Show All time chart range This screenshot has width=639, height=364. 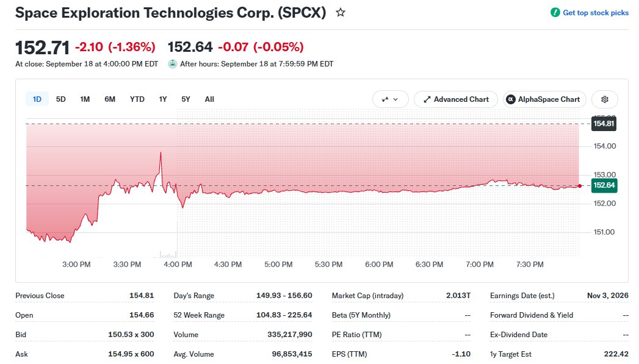coord(209,99)
